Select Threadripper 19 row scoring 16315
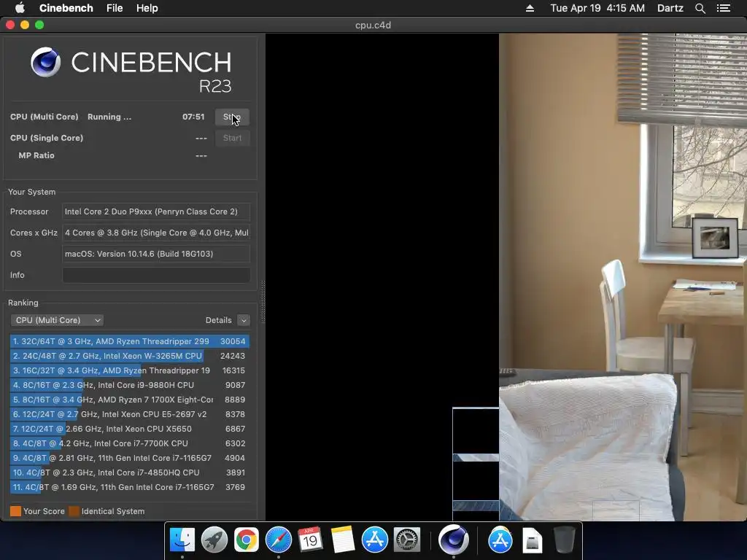Viewport: 747px width, 560px height. [129, 370]
